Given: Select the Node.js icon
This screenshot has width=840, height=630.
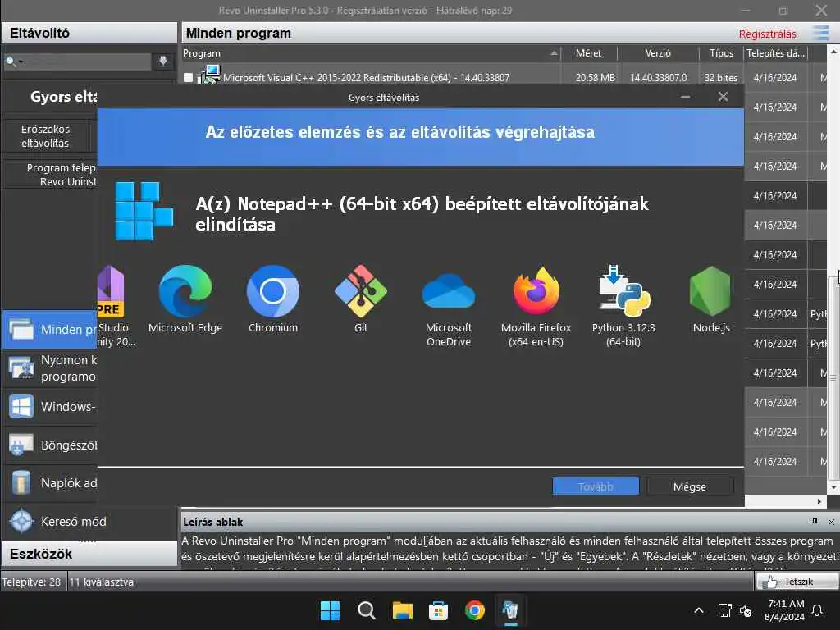Looking at the screenshot, I should (x=711, y=291).
